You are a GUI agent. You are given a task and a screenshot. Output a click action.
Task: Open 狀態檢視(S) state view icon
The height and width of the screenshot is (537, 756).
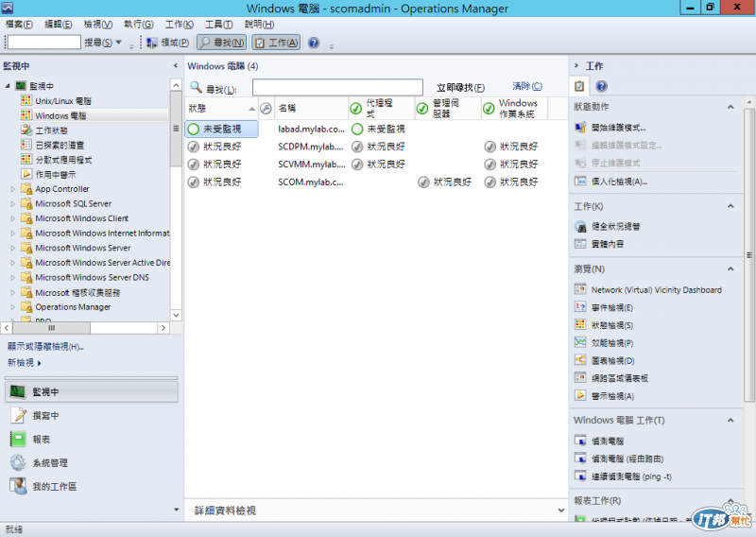coord(580,324)
